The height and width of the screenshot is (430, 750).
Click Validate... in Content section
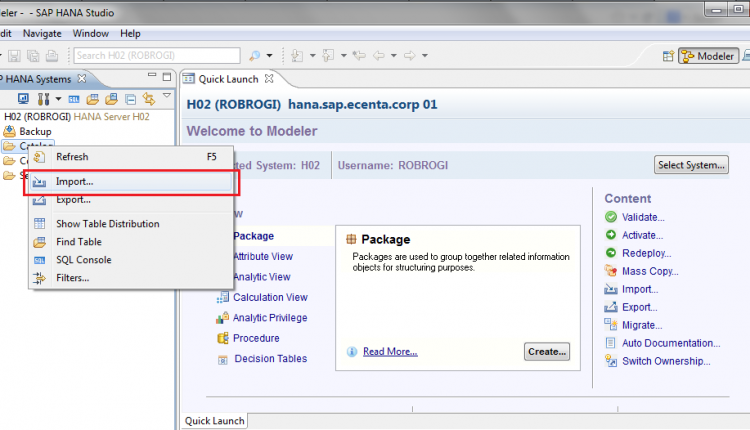643,217
